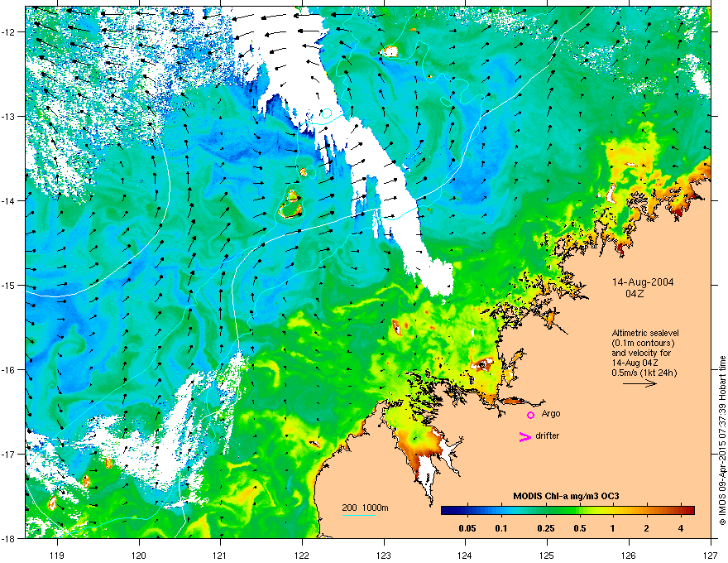
Task: Click longitude axis label "125"
Action: (x=547, y=555)
